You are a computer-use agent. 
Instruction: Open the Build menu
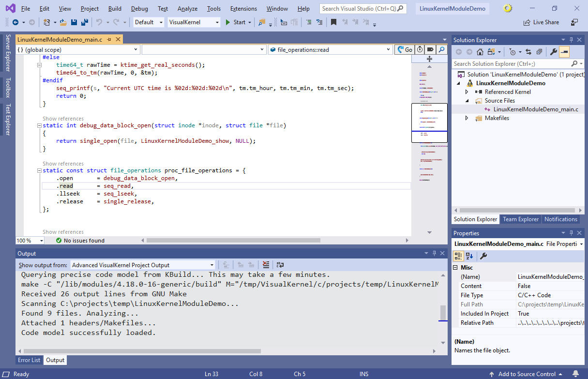point(115,9)
